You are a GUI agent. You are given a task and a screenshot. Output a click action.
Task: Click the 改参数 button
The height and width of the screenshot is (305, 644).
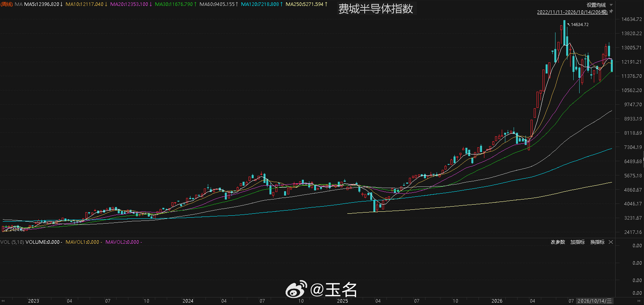pos(558,242)
